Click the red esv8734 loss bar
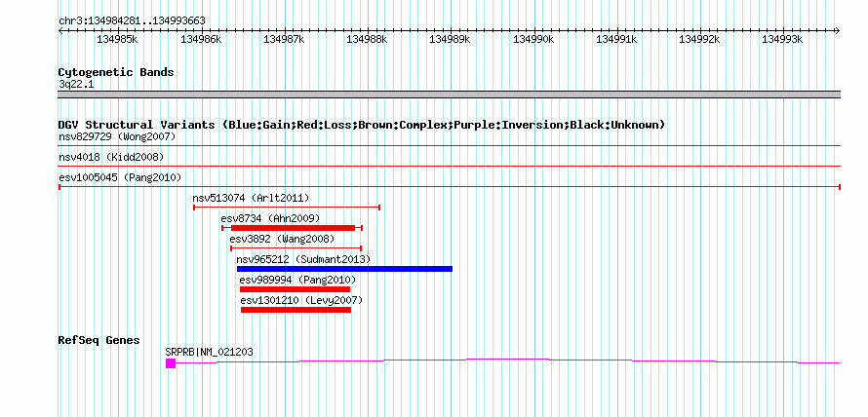868x417 pixels. click(293, 228)
